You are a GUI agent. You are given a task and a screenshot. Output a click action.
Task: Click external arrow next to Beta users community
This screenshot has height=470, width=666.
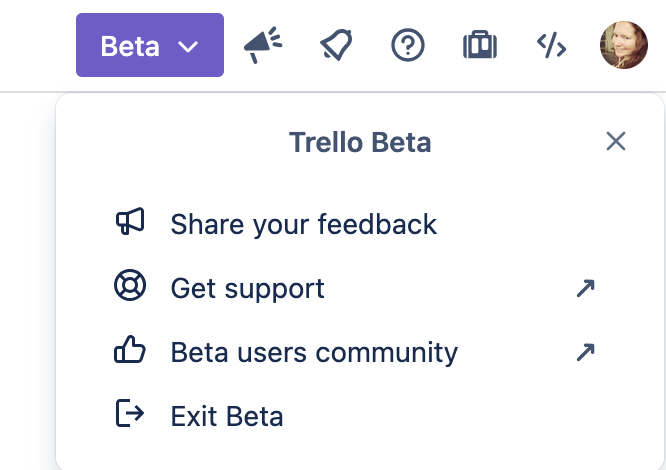click(586, 352)
